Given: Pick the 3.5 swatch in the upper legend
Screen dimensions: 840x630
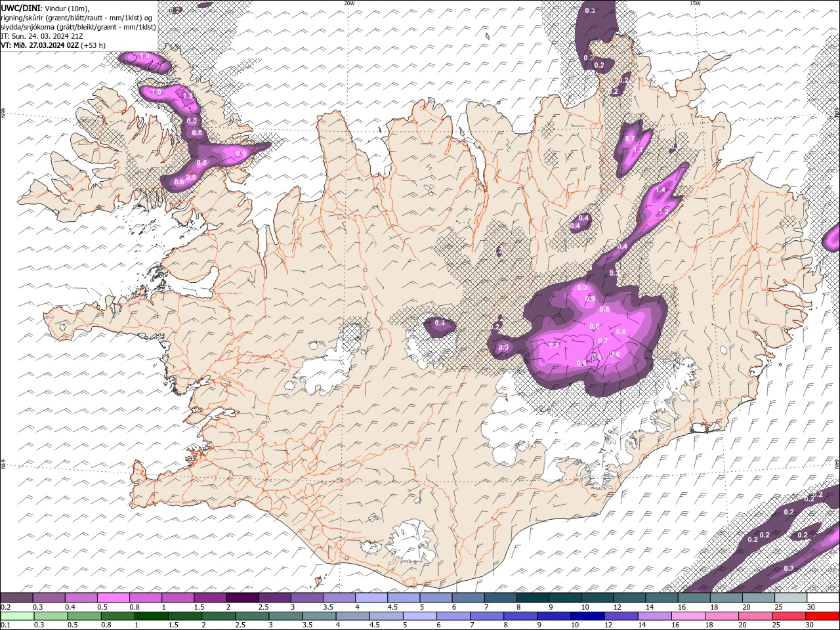Looking at the screenshot, I should coord(339,598).
